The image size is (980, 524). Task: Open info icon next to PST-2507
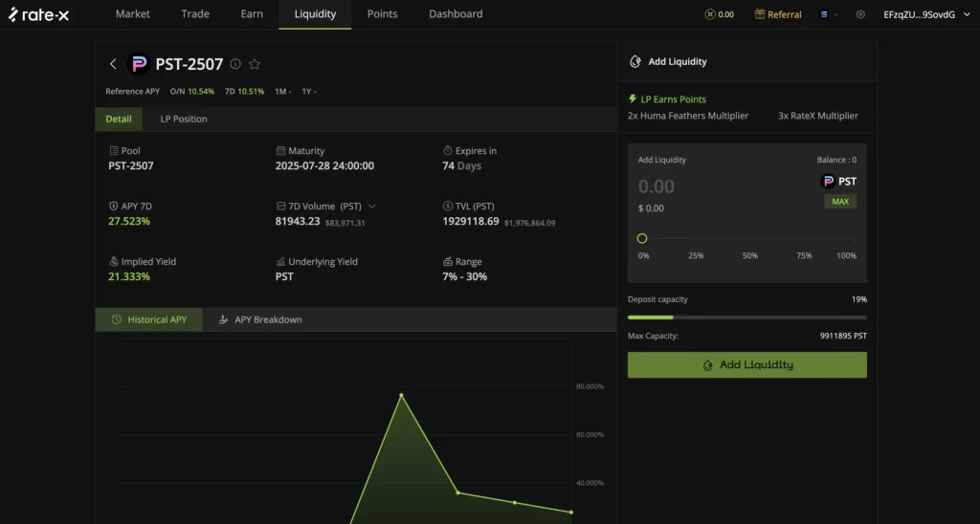coord(235,64)
